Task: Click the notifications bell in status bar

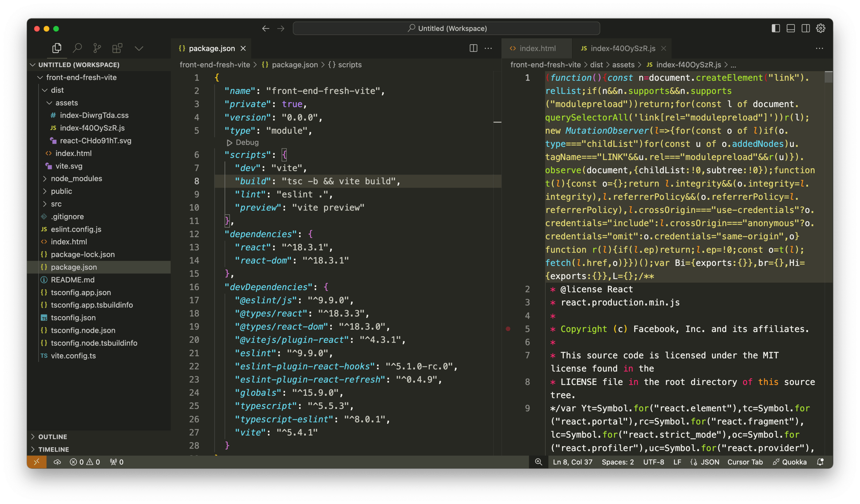Action: coord(820,462)
